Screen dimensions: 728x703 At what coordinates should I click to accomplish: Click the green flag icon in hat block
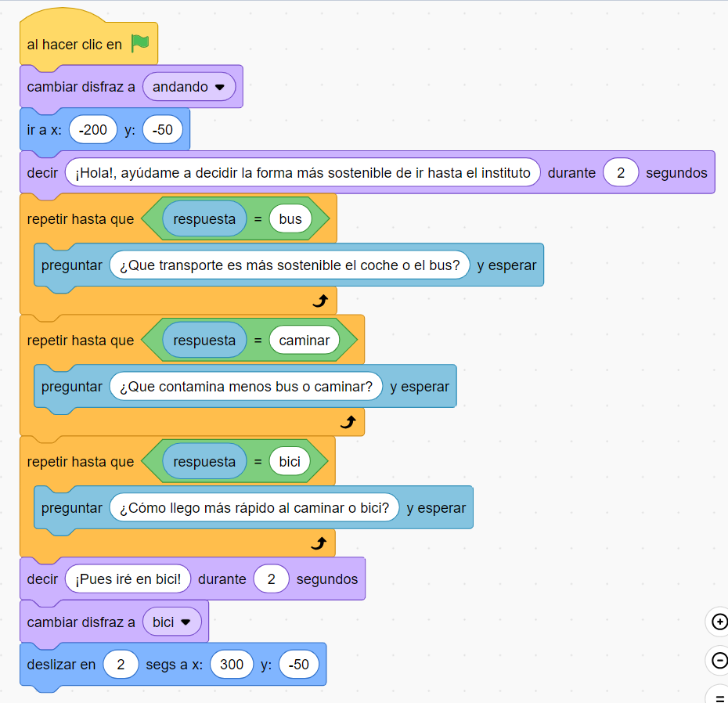pyautogui.click(x=140, y=44)
